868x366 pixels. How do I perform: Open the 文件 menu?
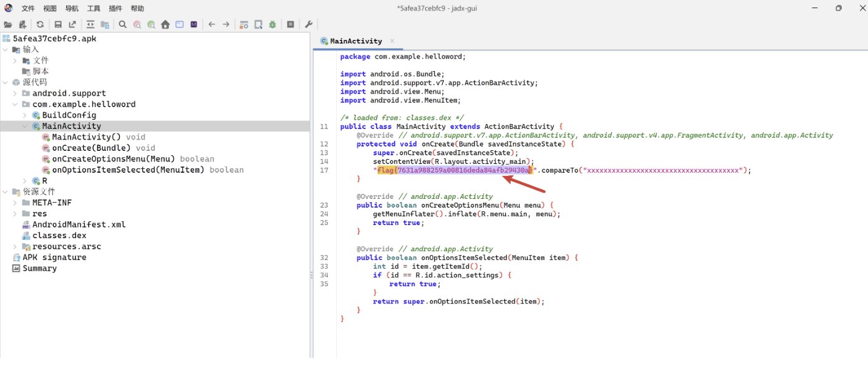point(28,8)
